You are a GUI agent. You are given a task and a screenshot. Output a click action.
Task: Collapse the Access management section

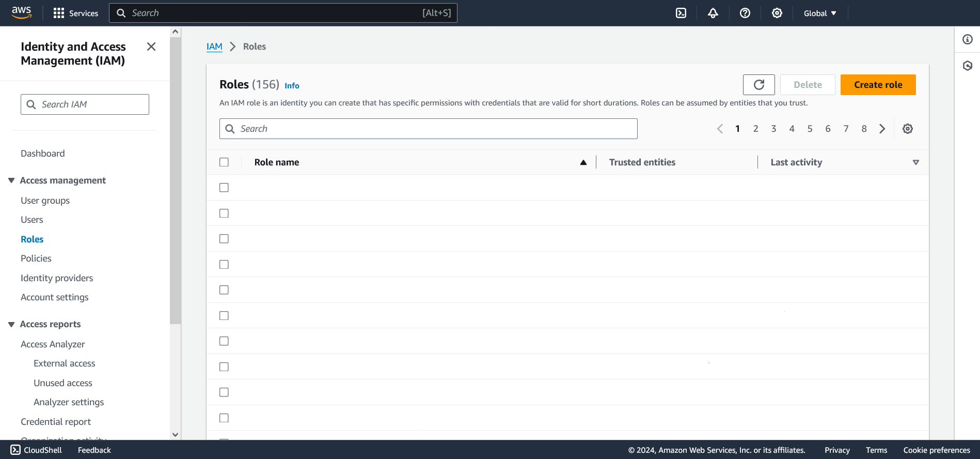coord(11,180)
